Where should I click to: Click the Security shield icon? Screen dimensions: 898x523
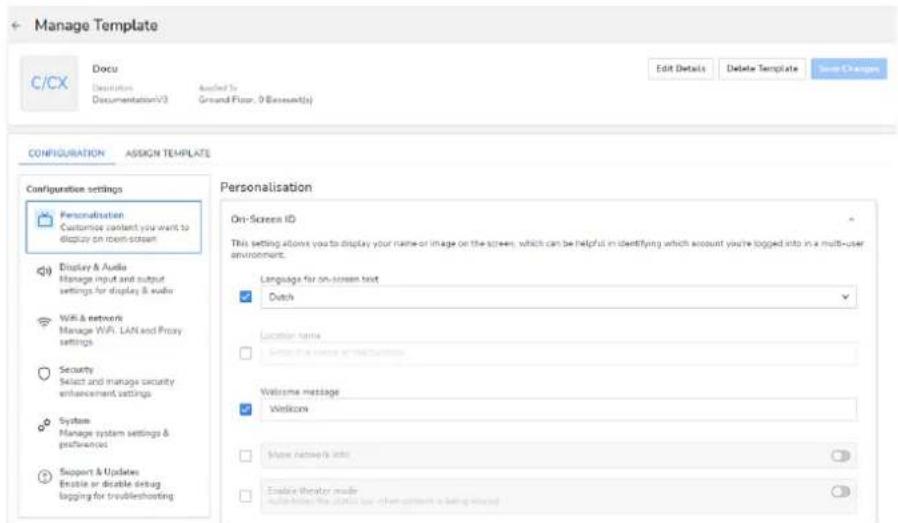click(44, 374)
